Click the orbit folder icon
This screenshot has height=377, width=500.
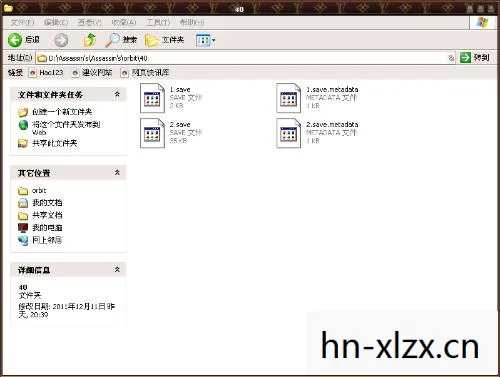23,191
